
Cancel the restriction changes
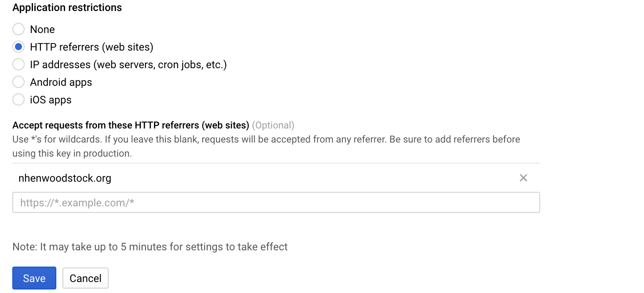85,278
